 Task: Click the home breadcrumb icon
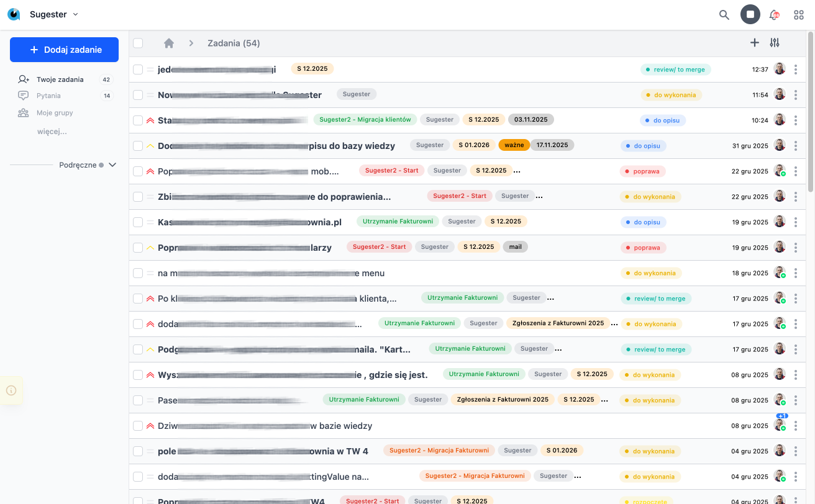(168, 43)
